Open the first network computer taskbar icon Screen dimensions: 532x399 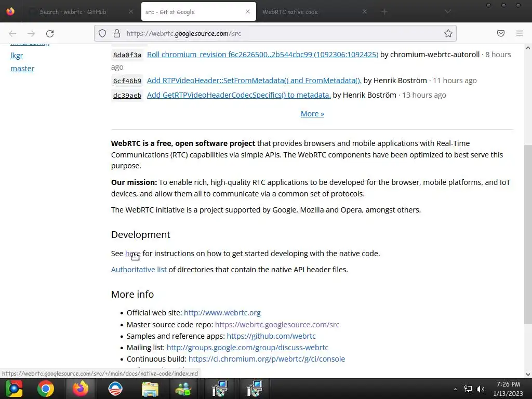coord(220,389)
